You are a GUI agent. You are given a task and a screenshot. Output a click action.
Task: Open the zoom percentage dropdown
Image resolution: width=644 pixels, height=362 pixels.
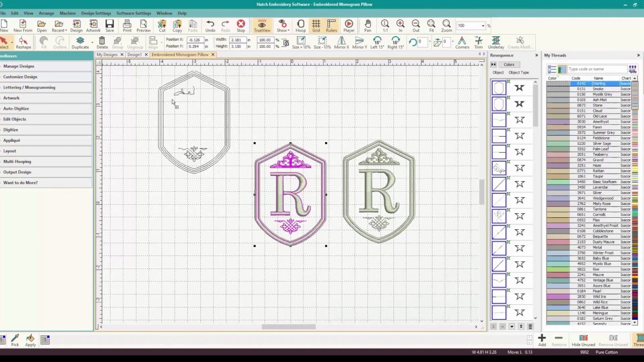coord(483,26)
